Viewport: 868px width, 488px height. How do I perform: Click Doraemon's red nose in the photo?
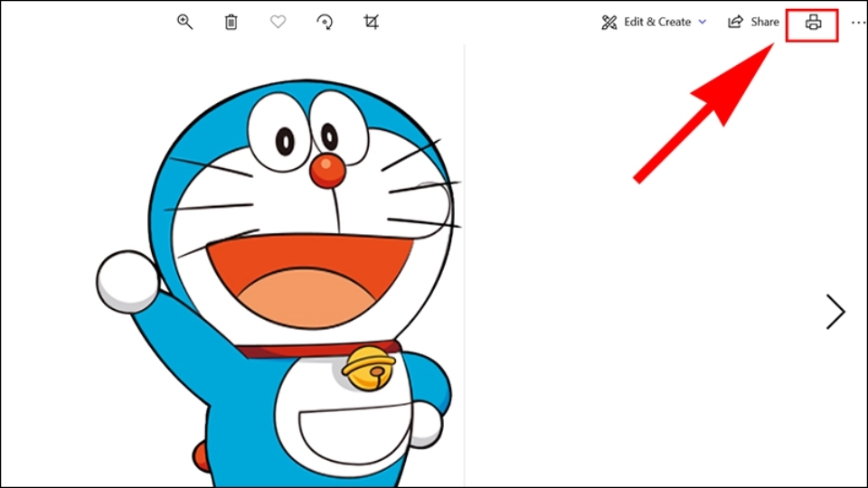pyautogui.click(x=327, y=171)
